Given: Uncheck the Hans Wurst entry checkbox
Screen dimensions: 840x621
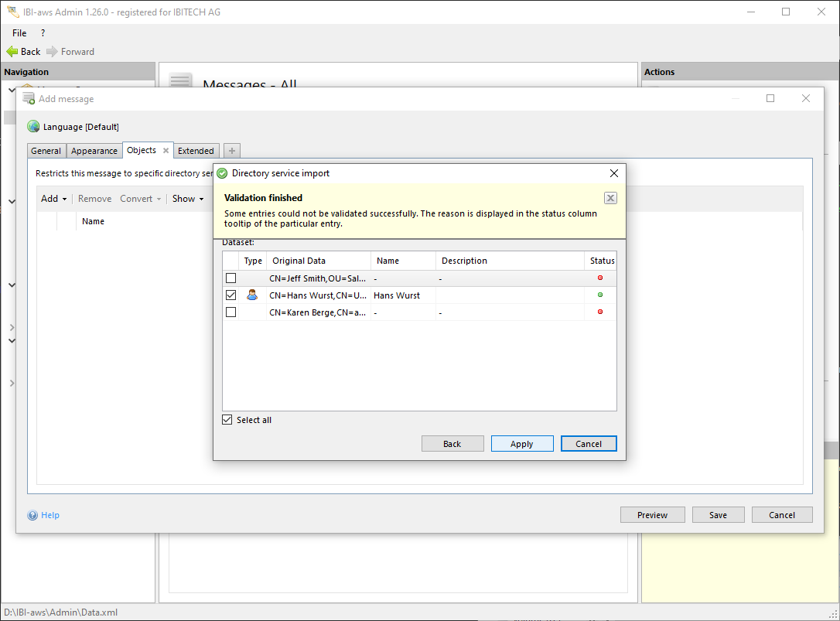Looking at the screenshot, I should (x=230, y=295).
